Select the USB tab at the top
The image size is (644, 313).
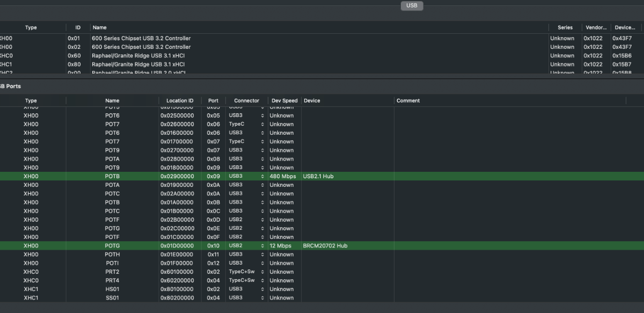coord(412,5)
